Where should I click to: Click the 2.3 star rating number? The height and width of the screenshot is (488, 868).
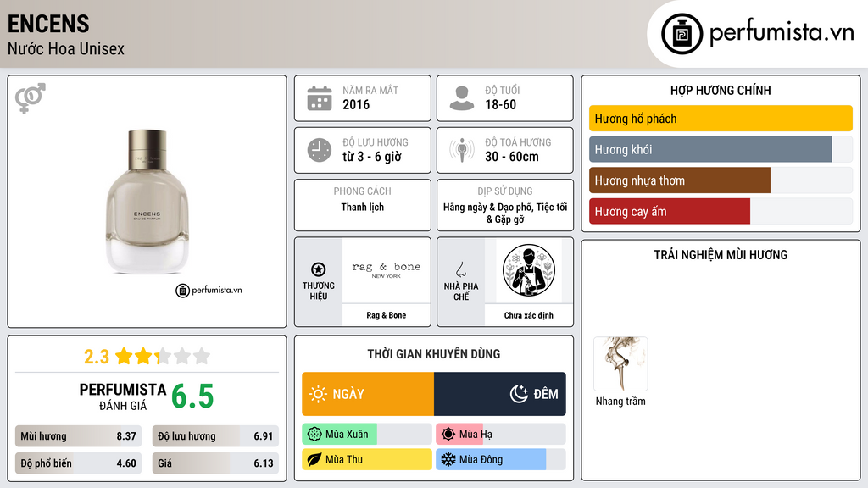coord(97,357)
